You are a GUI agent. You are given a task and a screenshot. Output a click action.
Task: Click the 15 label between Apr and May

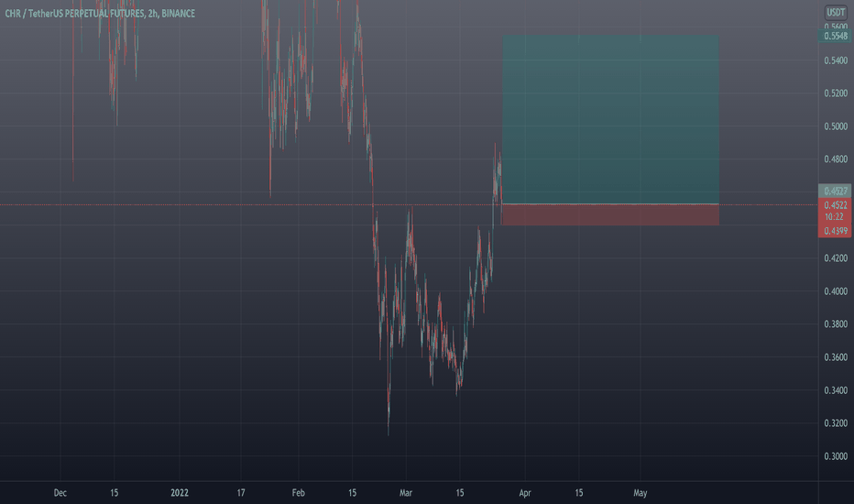[578, 493]
